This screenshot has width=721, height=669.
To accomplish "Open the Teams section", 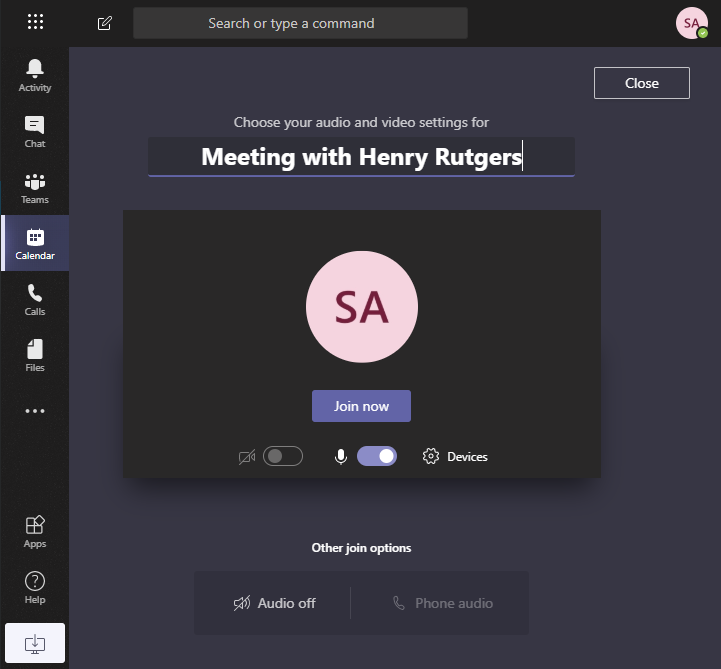I will coord(35,187).
